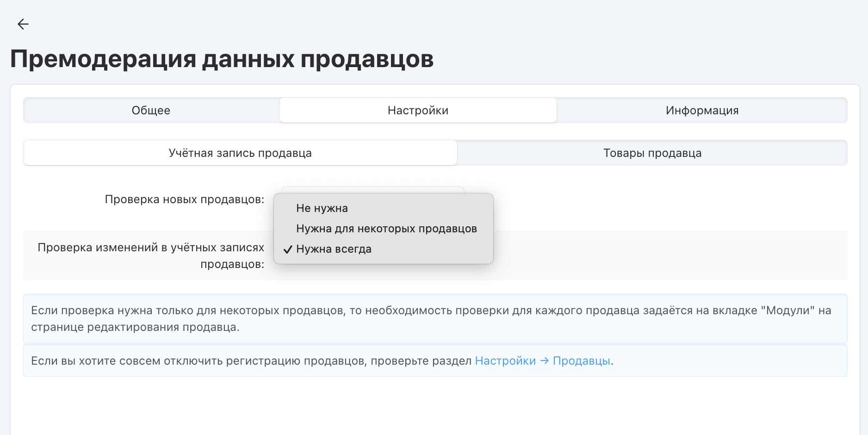Click the back arrow icon
The width and height of the screenshot is (868, 435).
23,24
